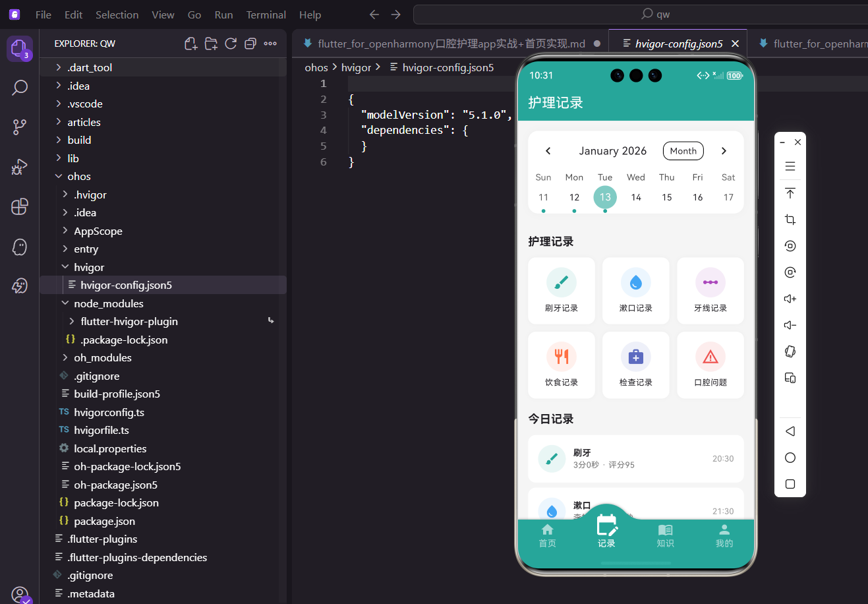Expand the flutter-hvigor-plugin folder
The width and height of the screenshot is (868, 604).
[163, 321]
